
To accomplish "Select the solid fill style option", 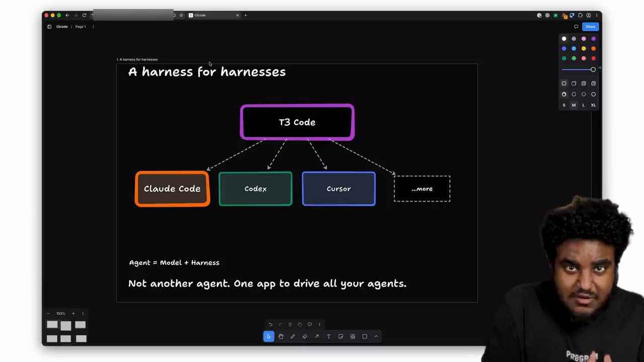I will tap(584, 83).
